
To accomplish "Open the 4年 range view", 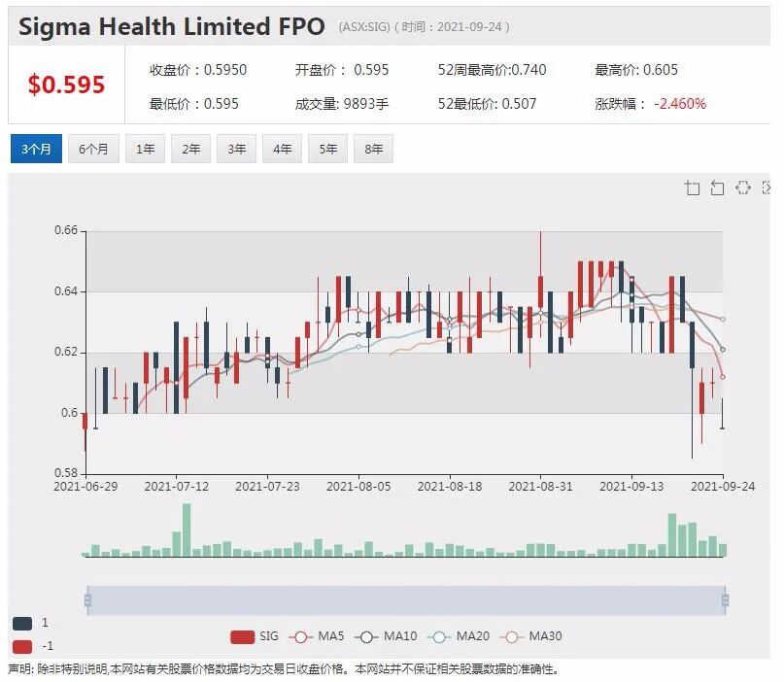I will click(x=282, y=149).
